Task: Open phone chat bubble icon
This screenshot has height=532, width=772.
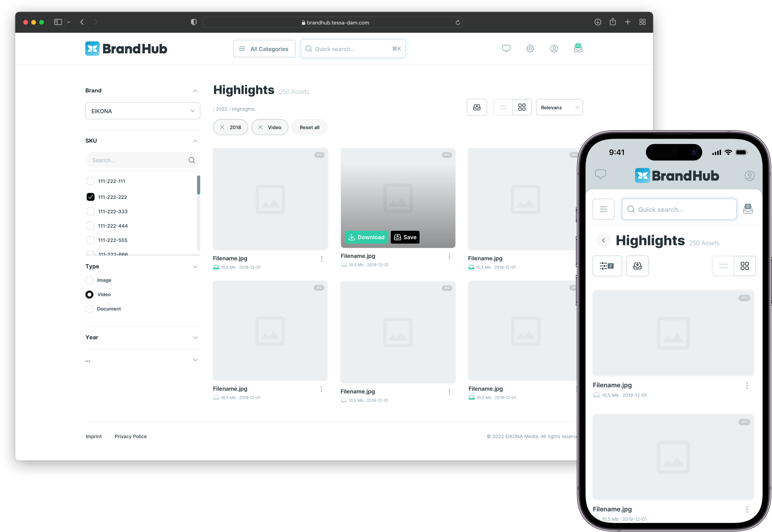Action: click(x=601, y=175)
